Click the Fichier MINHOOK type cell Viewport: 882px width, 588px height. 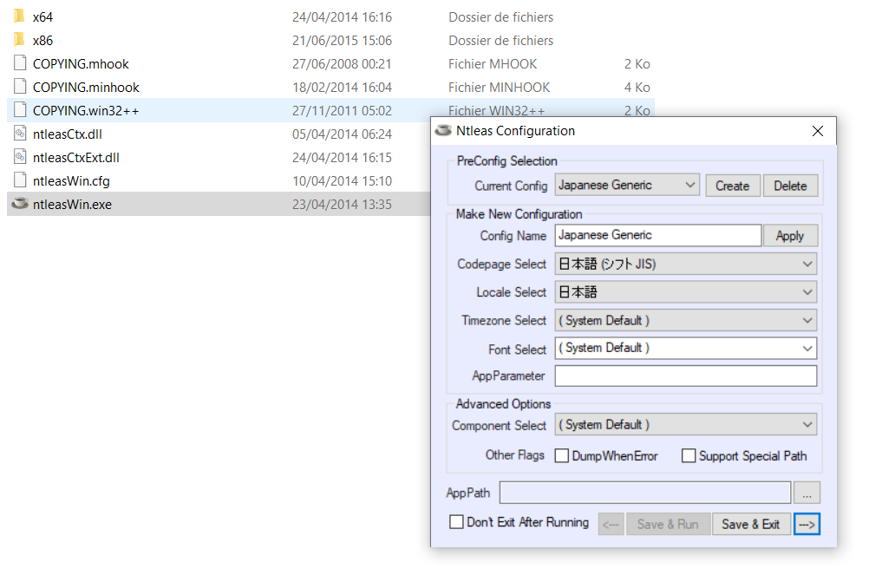pos(500,88)
